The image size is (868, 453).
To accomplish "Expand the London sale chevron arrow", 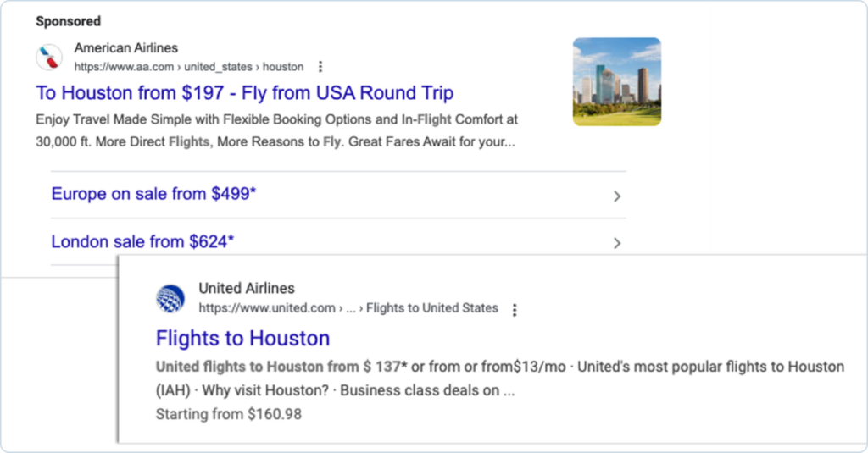I will (617, 243).
